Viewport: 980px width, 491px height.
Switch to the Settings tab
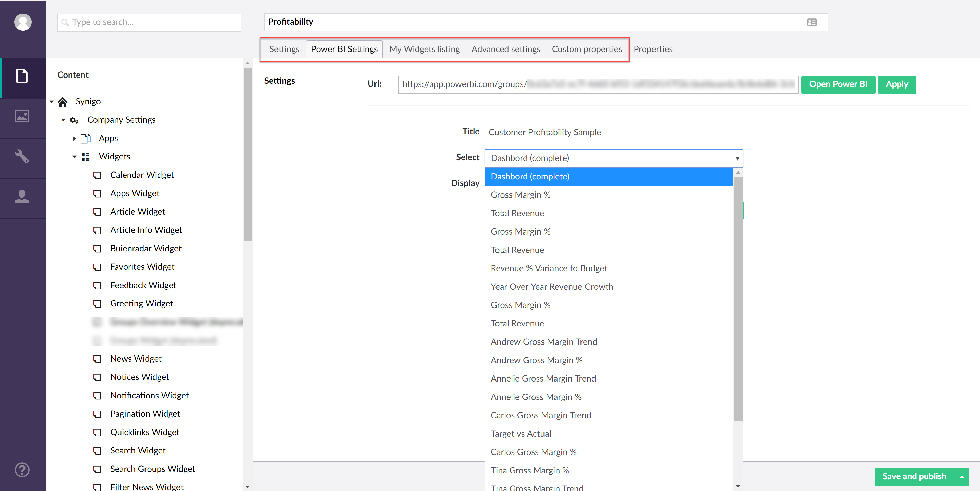[284, 49]
